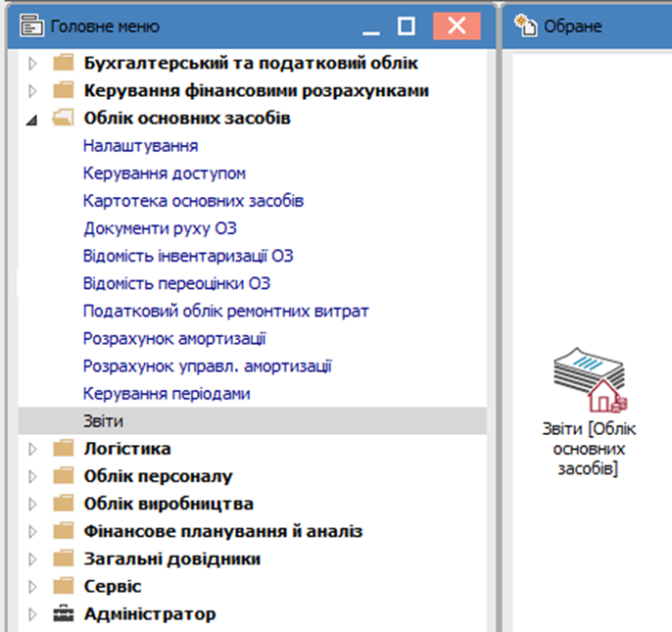
Task: Expand the Облік виробництва node
Action: (32, 504)
